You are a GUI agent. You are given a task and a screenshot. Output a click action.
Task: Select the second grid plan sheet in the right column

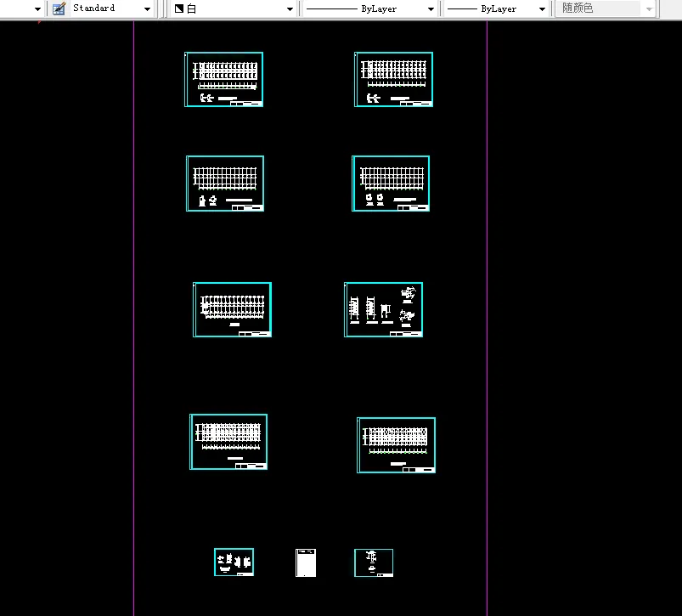(x=391, y=184)
